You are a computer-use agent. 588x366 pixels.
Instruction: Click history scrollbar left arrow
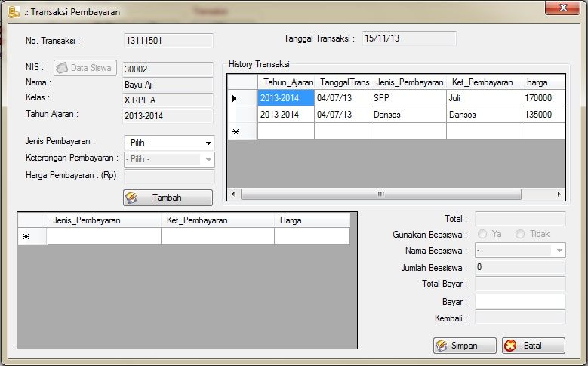(x=234, y=194)
